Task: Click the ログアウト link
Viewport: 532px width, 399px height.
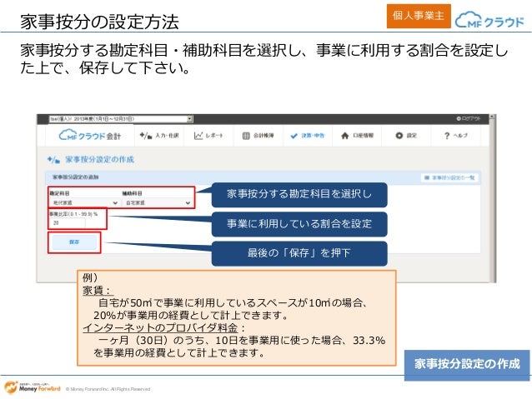Action: 469,118
